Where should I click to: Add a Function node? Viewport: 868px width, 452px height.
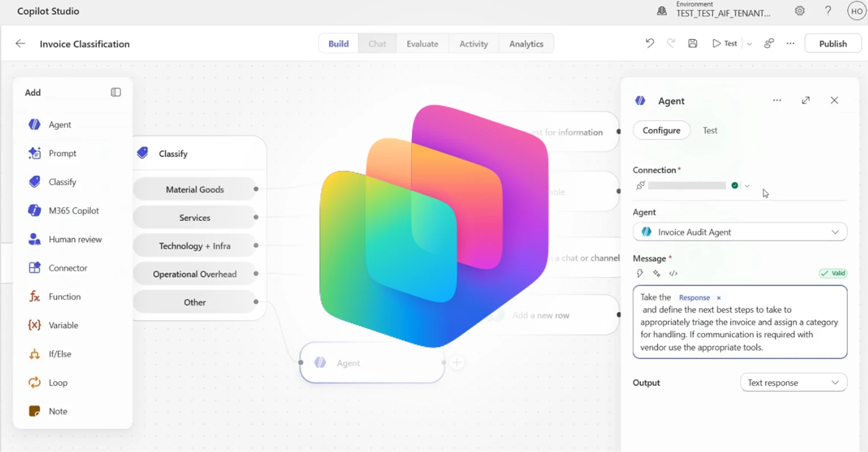[x=54, y=296]
